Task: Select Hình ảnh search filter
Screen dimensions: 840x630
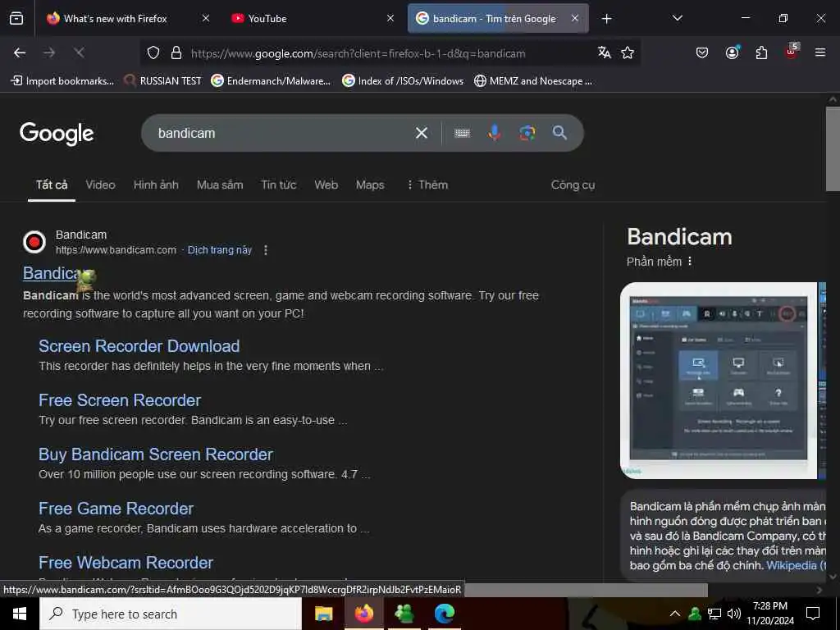Action: pos(156,185)
